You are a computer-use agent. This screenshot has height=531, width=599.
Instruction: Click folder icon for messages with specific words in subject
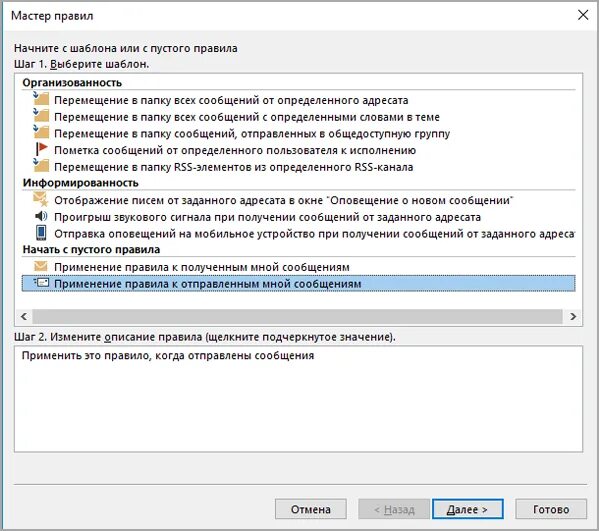[x=41, y=115]
